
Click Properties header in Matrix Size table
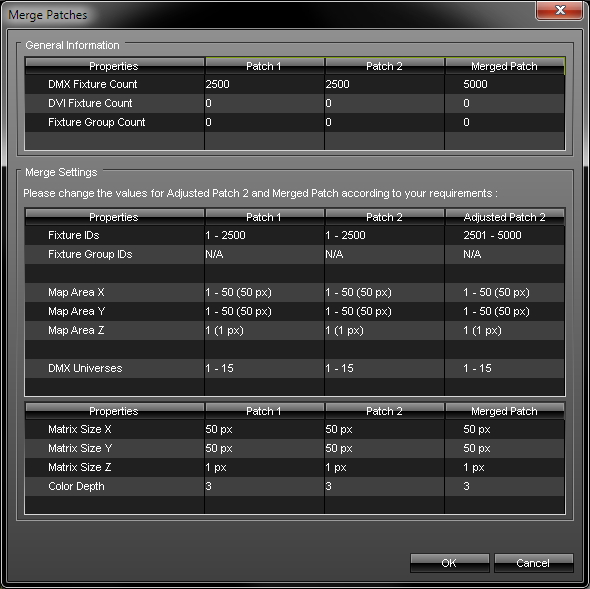click(x=114, y=411)
